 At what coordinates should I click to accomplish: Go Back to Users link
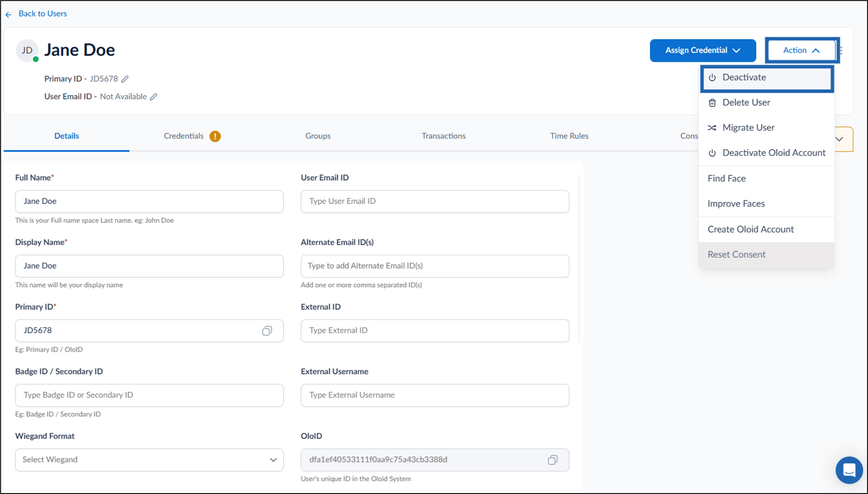[x=42, y=14]
